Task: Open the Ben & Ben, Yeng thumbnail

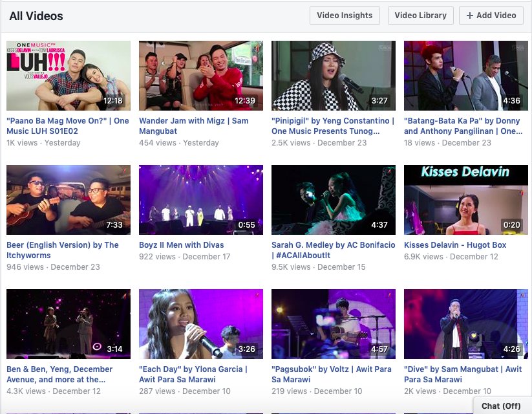Action: 68,324
